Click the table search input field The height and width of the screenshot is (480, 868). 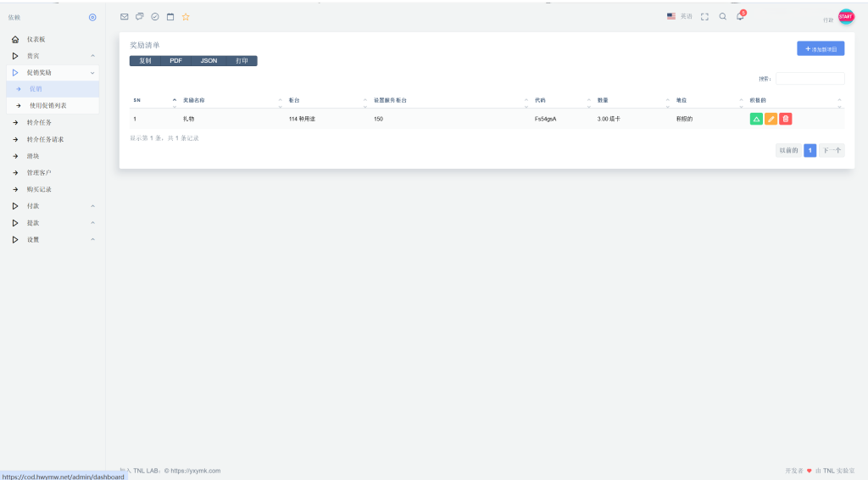tap(810, 79)
